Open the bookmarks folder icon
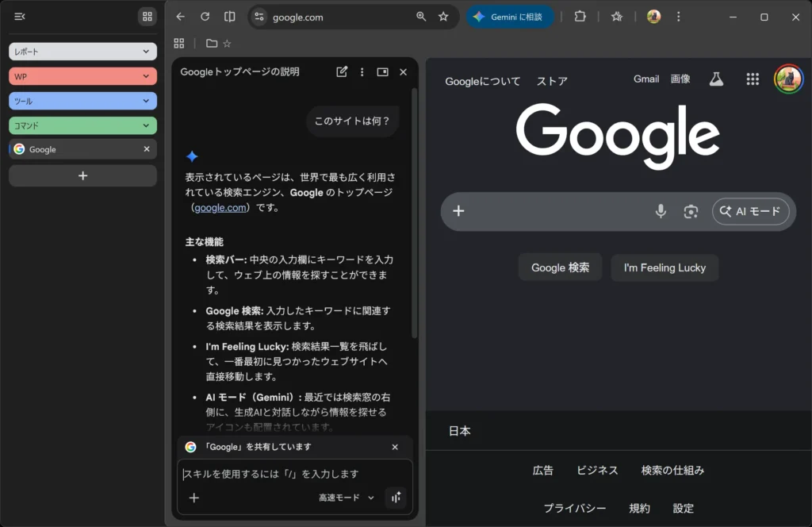Viewport: 812px width, 527px height. tap(211, 44)
